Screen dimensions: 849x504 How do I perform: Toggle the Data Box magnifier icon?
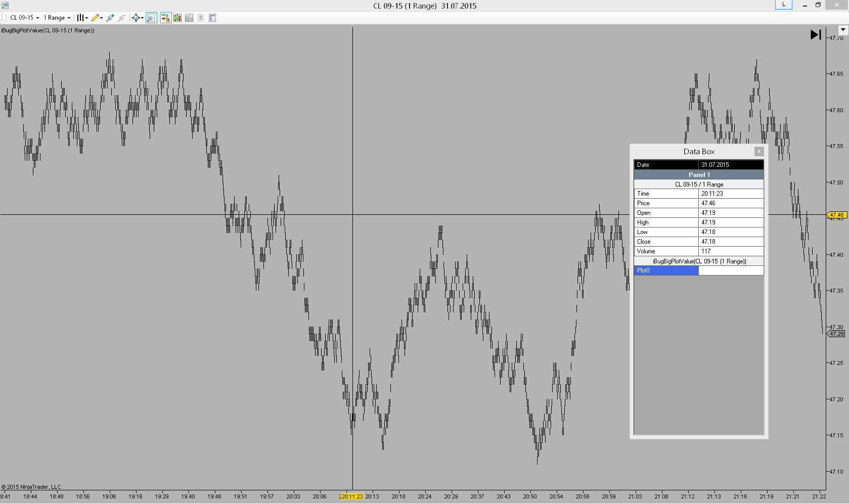pos(151,18)
